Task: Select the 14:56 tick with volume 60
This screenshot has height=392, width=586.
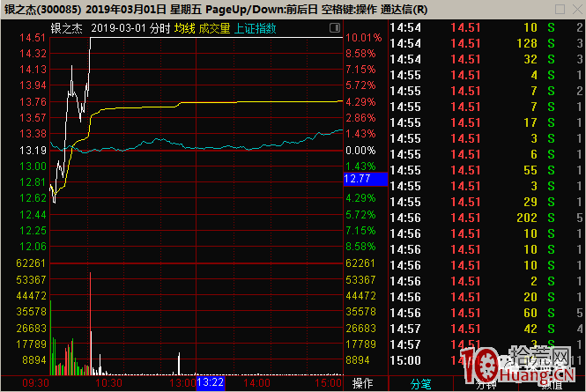Action: pos(486,313)
